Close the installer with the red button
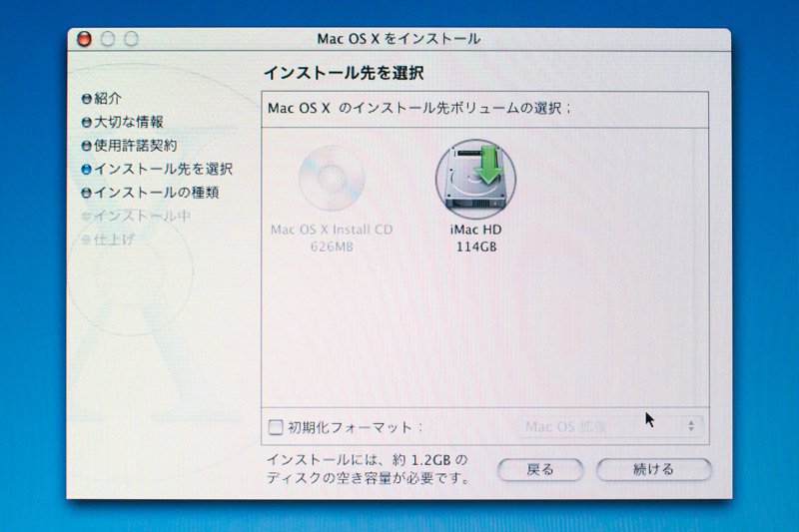Viewport: 799px width, 532px height. [x=84, y=39]
